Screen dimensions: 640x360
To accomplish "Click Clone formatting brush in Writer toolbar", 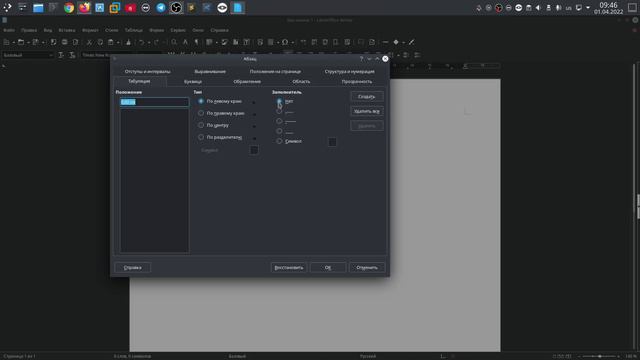I will click(x=128, y=42).
